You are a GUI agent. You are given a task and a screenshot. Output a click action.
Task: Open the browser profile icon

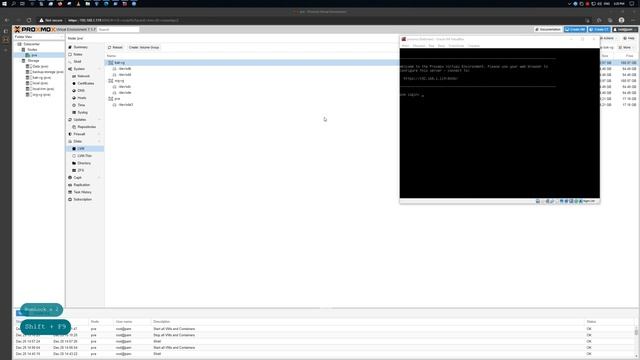pyautogui.click(x=621, y=20)
